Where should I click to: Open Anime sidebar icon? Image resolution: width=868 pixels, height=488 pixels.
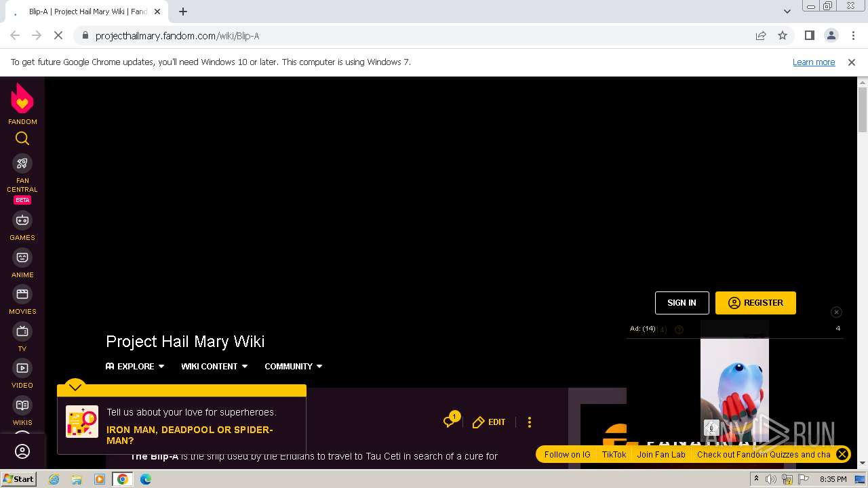(22, 258)
